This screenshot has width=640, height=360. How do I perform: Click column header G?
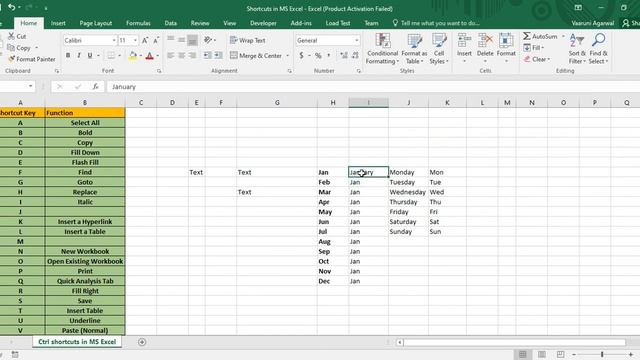click(x=277, y=102)
